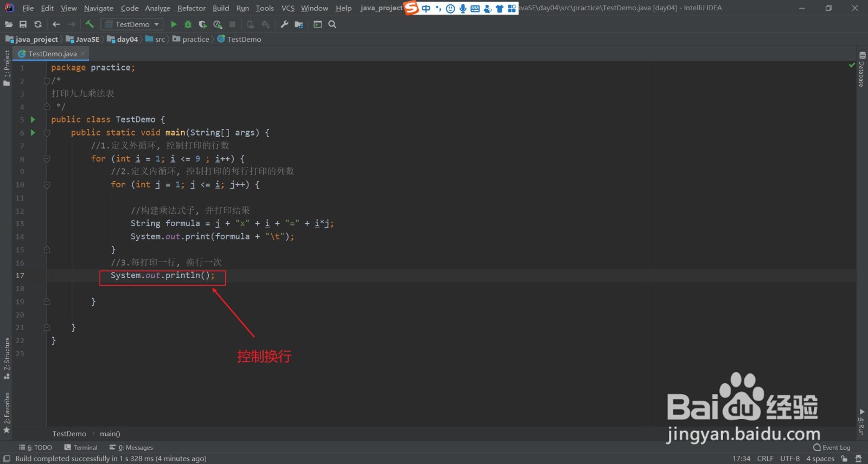Click the run gutter arrow beside main method
The width and height of the screenshot is (868, 464).
[33, 132]
